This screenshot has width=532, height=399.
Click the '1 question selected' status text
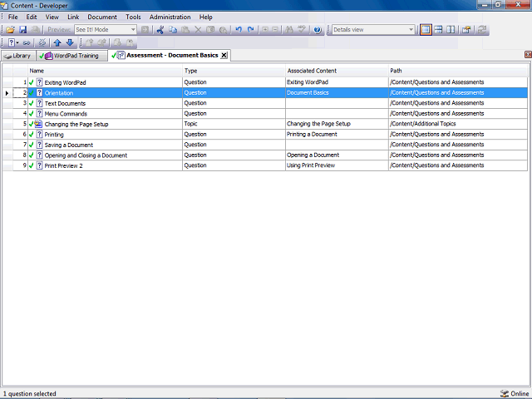click(30, 393)
